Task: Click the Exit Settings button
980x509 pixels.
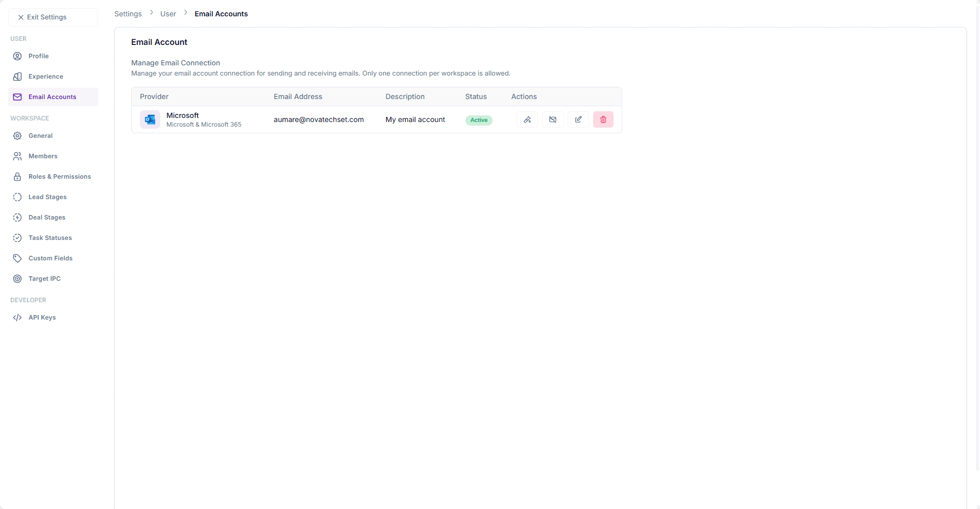Action: point(53,17)
